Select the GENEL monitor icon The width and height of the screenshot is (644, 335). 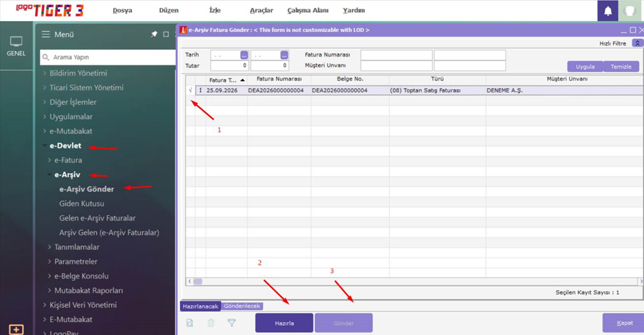coord(16,42)
